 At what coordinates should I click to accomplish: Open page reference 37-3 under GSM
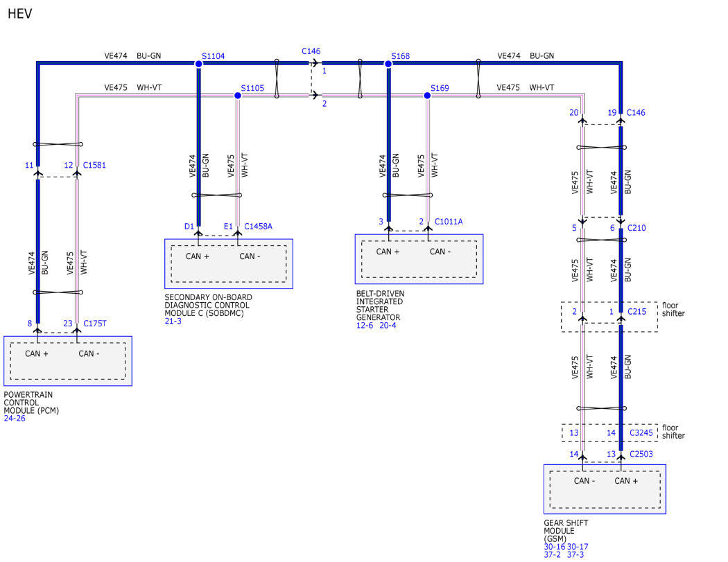tap(577, 555)
